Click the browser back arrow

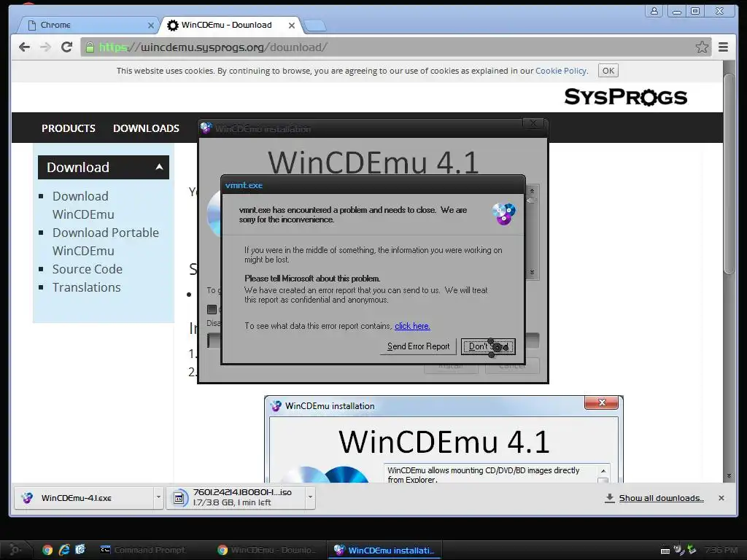tap(24, 47)
